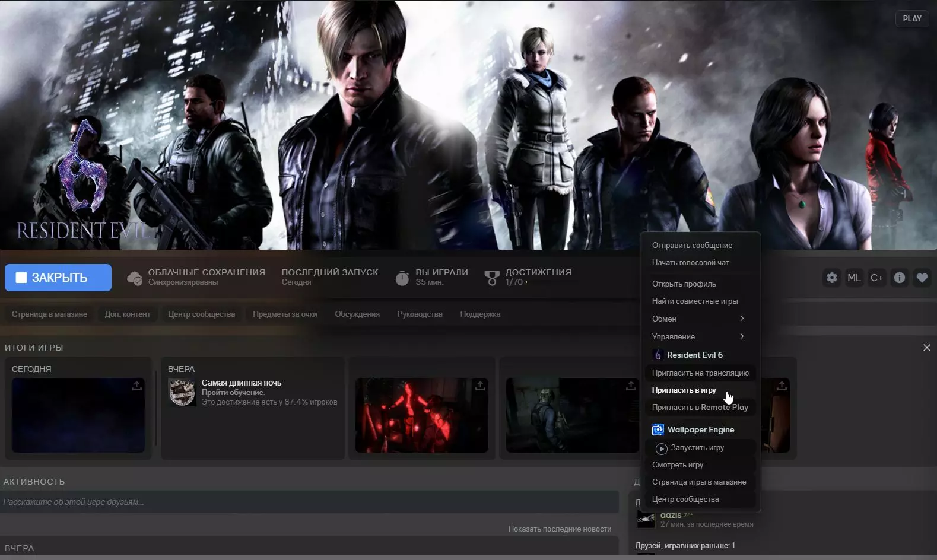The width and height of the screenshot is (937, 560).
Task: Select Пригласить в Remote Play option
Action: pos(700,408)
